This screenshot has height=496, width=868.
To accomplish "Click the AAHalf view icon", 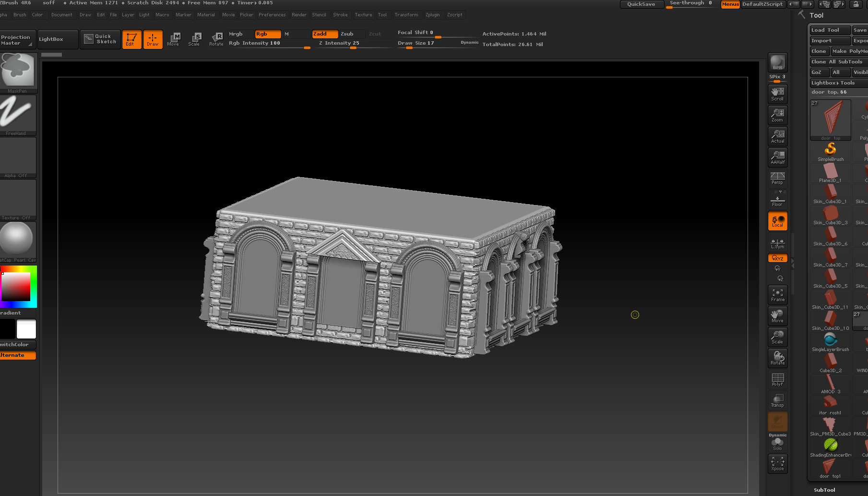I will 777,157.
